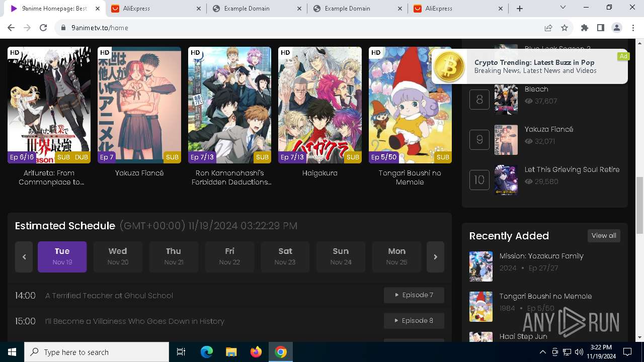
Task: Switch to last AliExpress tab
Action: tap(458, 9)
